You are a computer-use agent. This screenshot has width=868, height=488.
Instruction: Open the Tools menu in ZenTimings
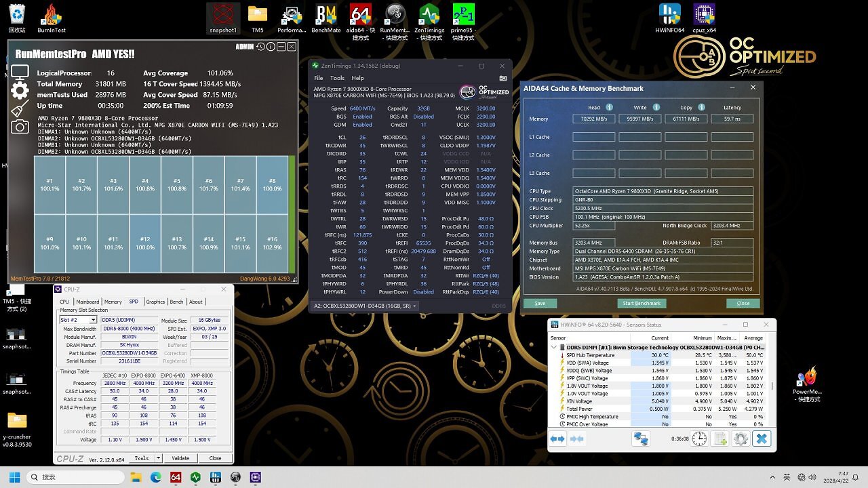click(337, 78)
